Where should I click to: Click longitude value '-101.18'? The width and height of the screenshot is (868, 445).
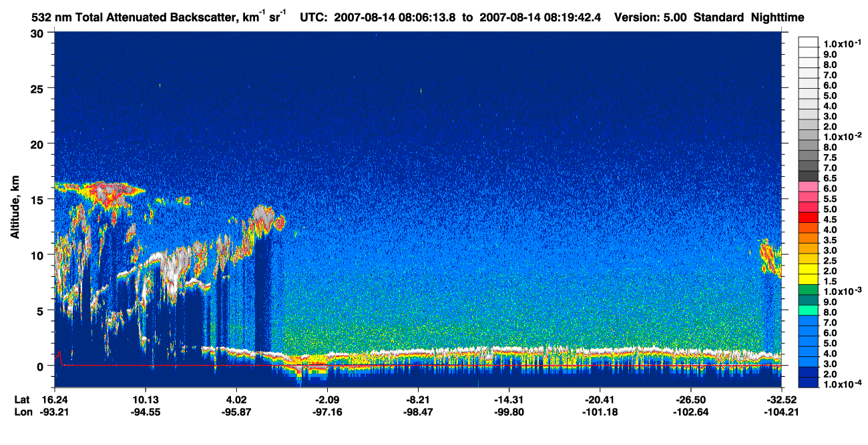coord(600,412)
